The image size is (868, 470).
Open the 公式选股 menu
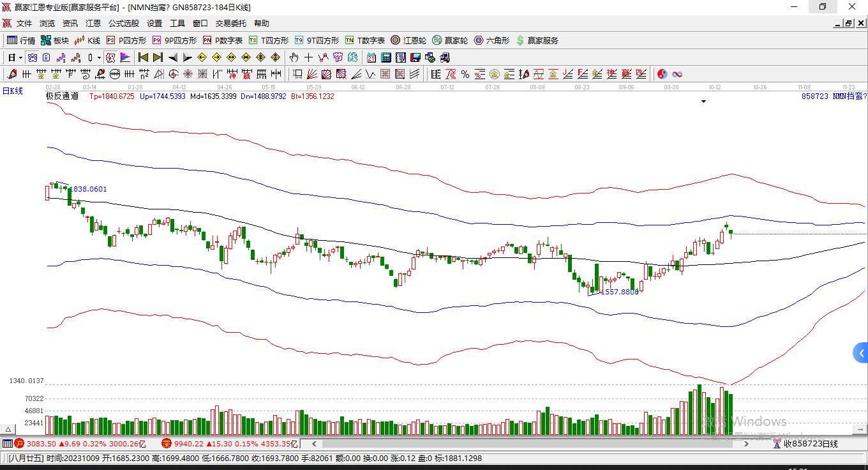coord(124,24)
